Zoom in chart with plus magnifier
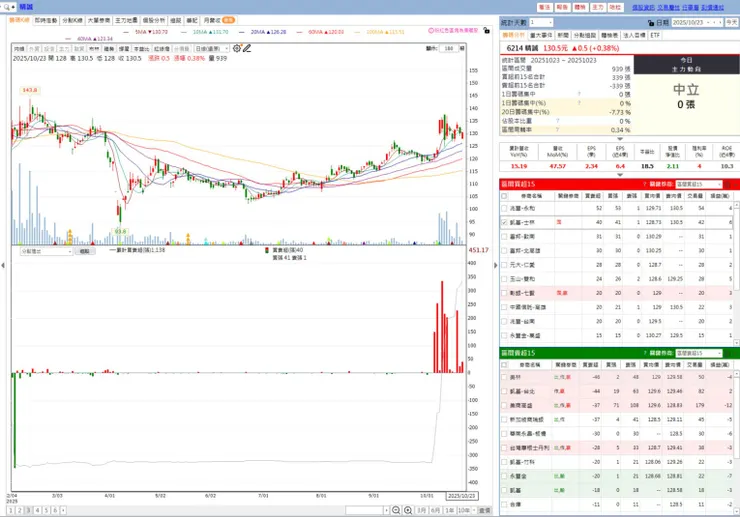The image size is (740, 517). click(408, 510)
